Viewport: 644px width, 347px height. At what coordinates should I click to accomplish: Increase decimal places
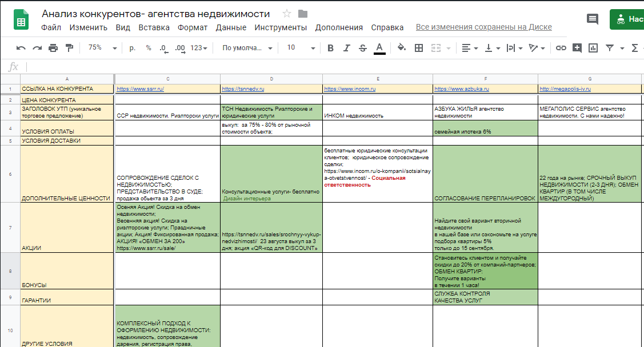click(180, 49)
